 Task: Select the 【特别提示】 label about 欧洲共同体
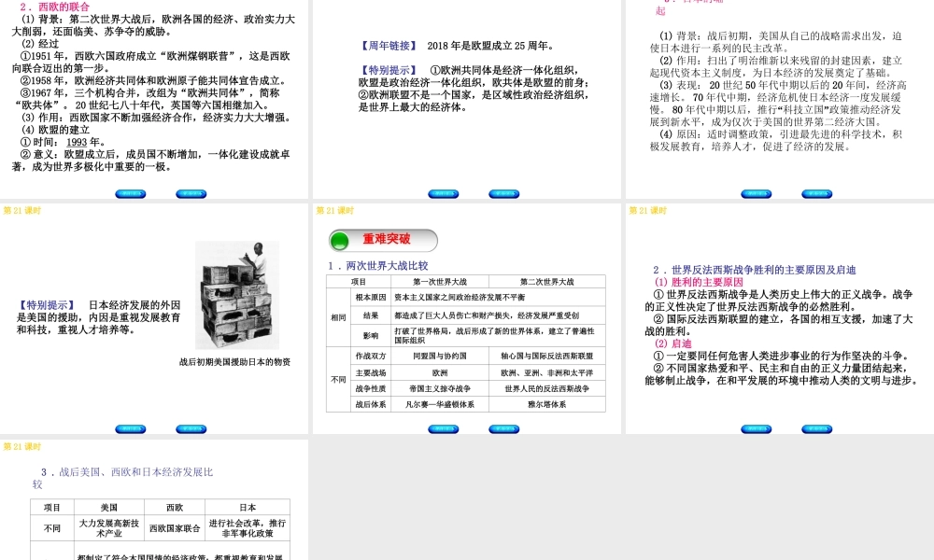(389, 70)
